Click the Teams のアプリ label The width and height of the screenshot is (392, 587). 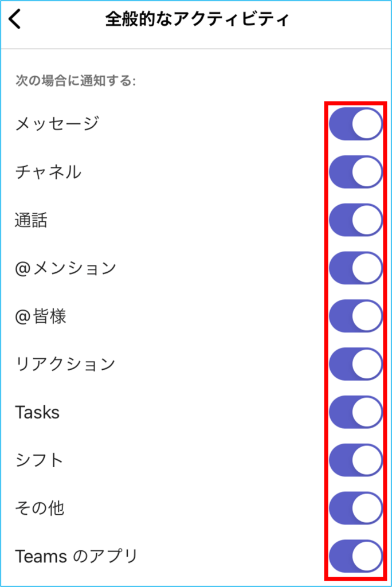[76, 556]
